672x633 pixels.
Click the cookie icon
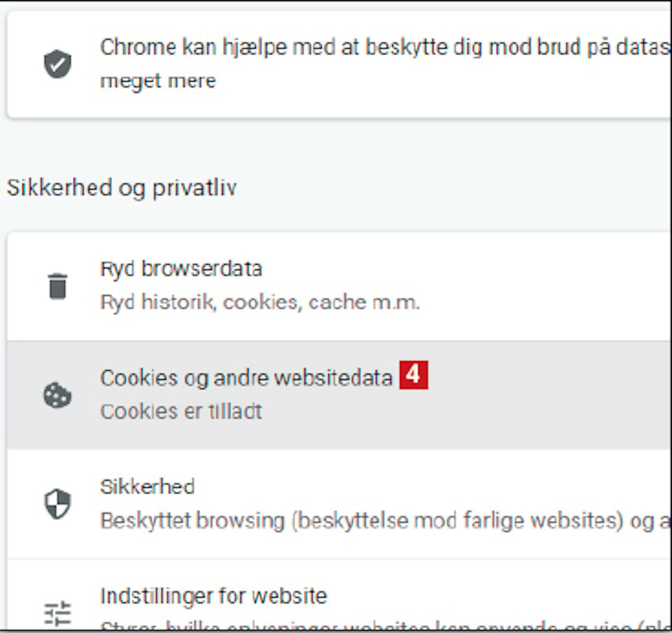pyautogui.click(x=57, y=395)
